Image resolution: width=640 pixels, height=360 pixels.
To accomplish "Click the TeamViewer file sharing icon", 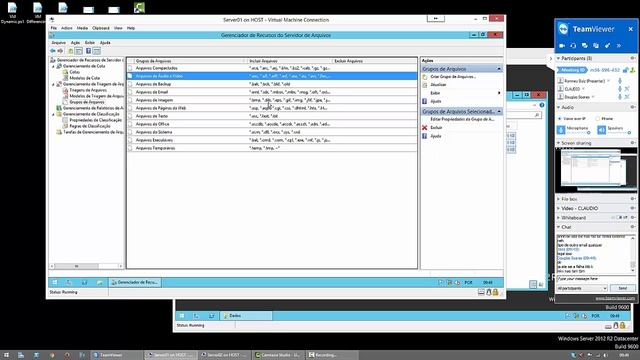I will coord(596,45).
